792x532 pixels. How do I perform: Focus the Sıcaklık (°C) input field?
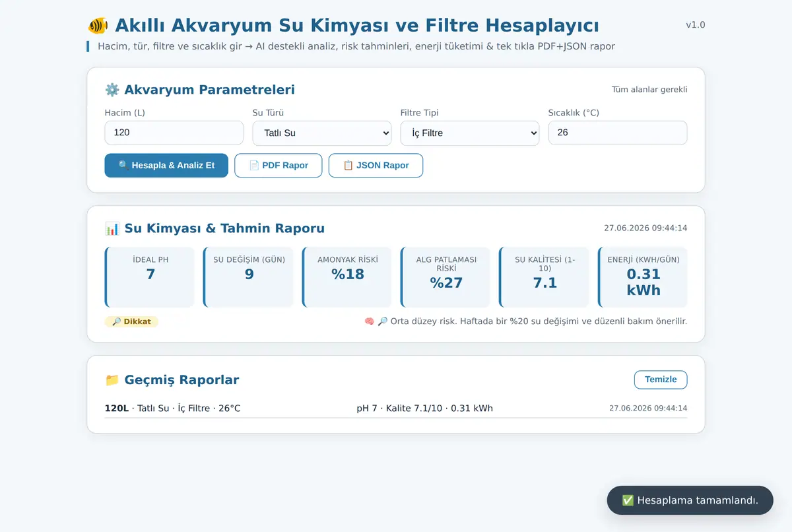[x=618, y=133]
